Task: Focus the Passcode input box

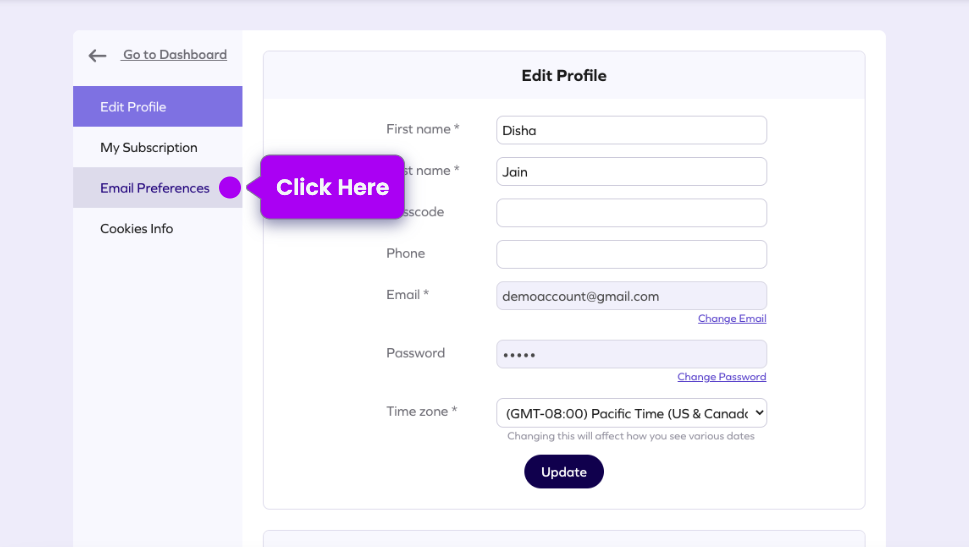Action: (x=631, y=213)
